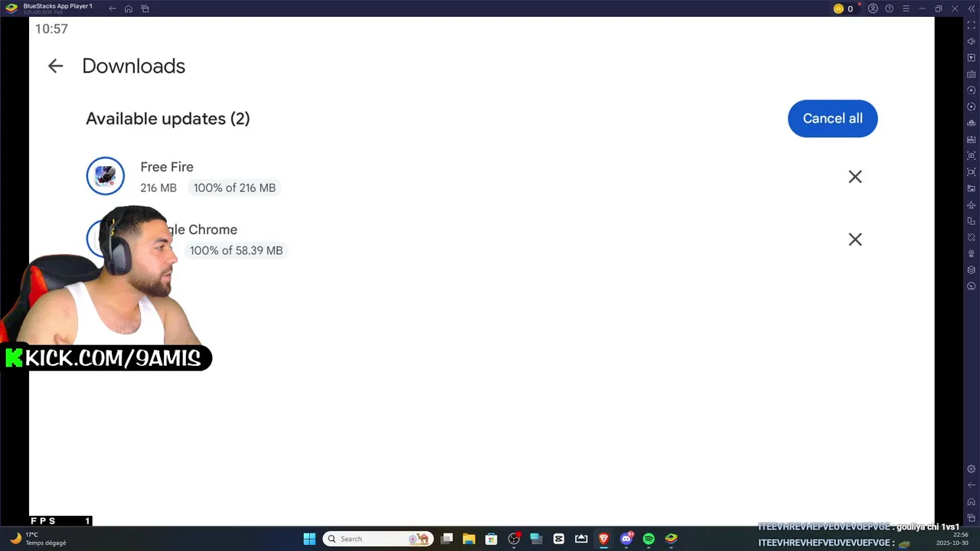Toggle cursor lock icon in sidebar
Screen dimensions: 980x551
click(972, 58)
